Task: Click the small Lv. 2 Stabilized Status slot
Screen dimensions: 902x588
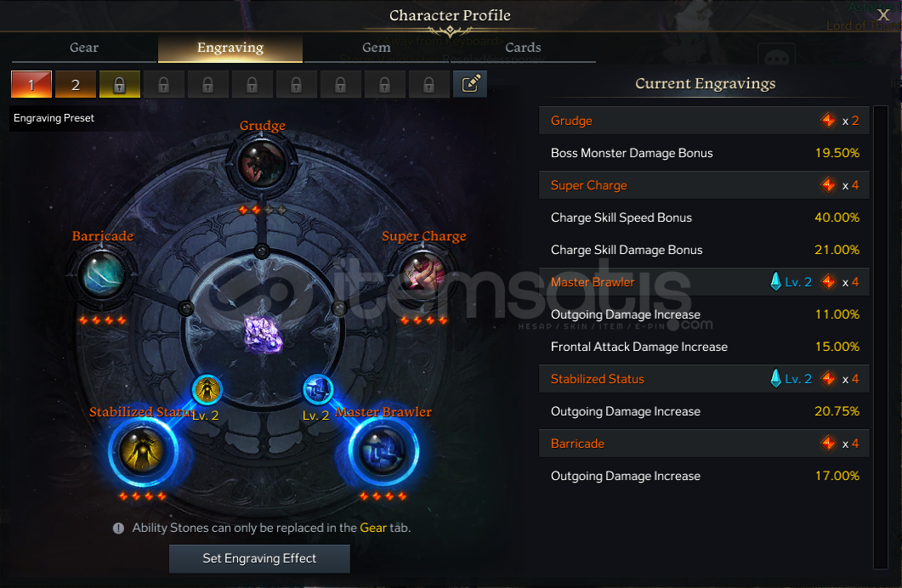Action: pyautogui.click(x=207, y=390)
